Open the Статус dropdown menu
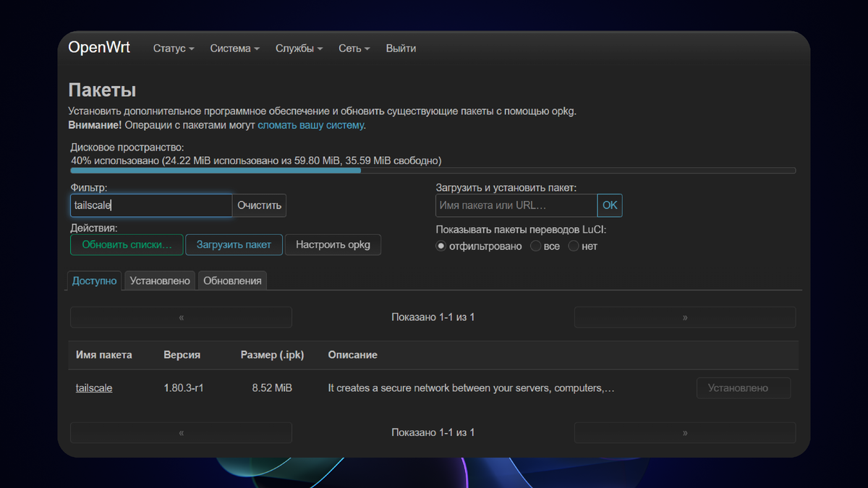The width and height of the screenshot is (868, 488). click(x=174, y=48)
